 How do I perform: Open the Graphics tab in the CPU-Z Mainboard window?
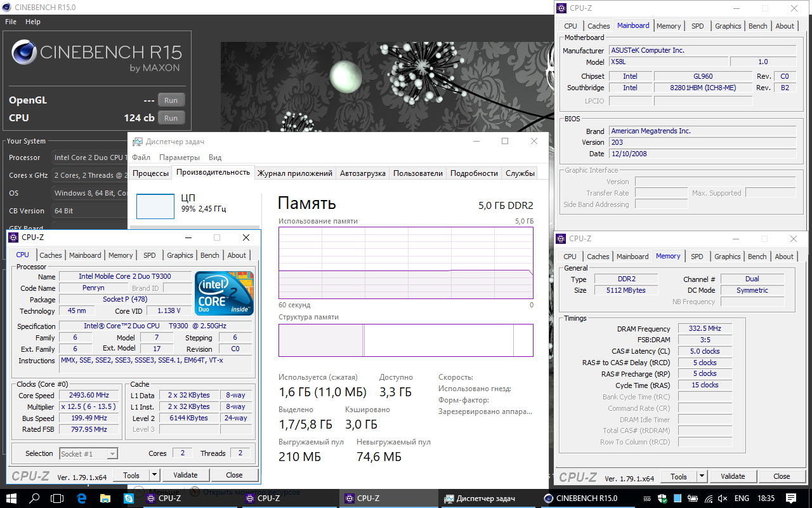pyautogui.click(x=728, y=26)
